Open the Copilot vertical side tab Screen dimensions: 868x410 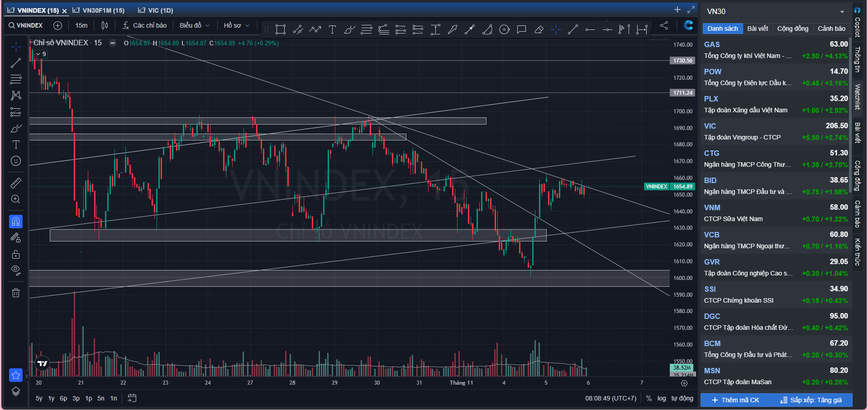[857, 22]
